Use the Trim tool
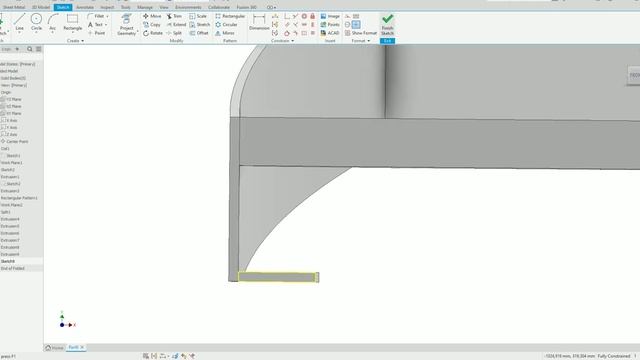Viewport: 640px width, 360px height. click(174, 16)
